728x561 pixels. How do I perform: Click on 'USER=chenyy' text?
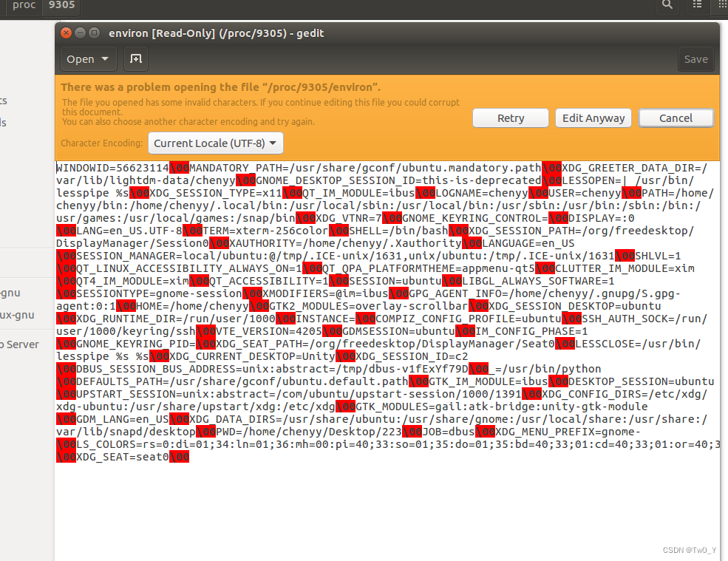pyautogui.click(x=585, y=193)
